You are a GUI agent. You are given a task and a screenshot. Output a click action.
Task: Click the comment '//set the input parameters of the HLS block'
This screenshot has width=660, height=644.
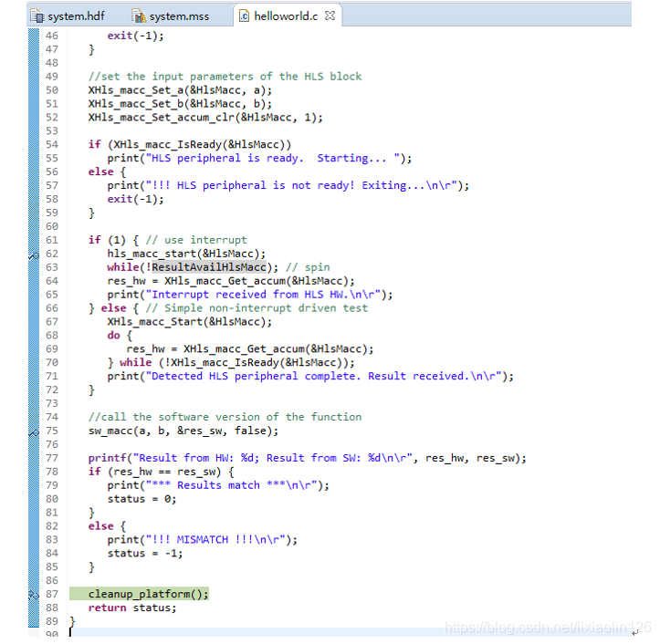click(x=225, y=77)
